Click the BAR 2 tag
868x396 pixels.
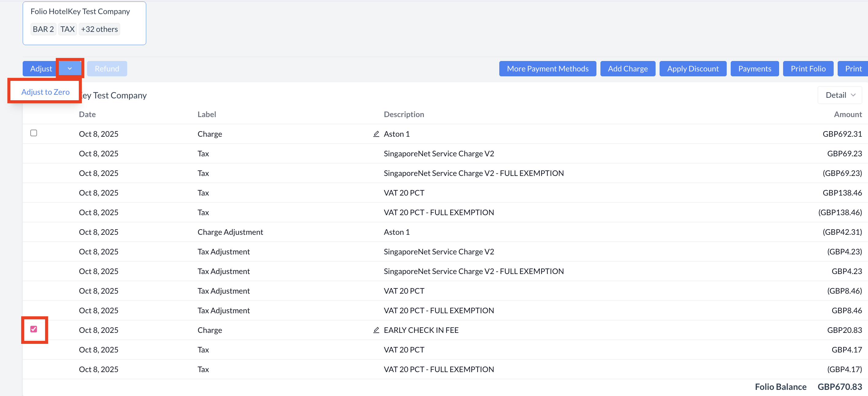coord(43,29)
